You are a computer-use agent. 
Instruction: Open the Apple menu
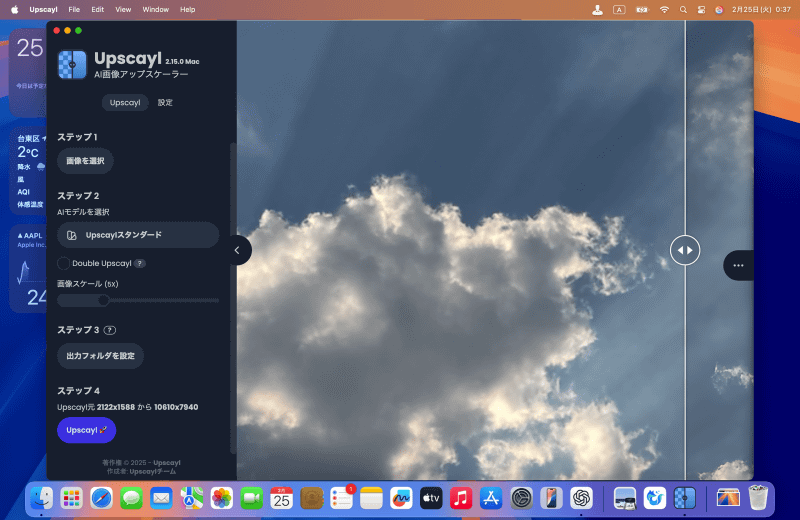pos(14,9)
